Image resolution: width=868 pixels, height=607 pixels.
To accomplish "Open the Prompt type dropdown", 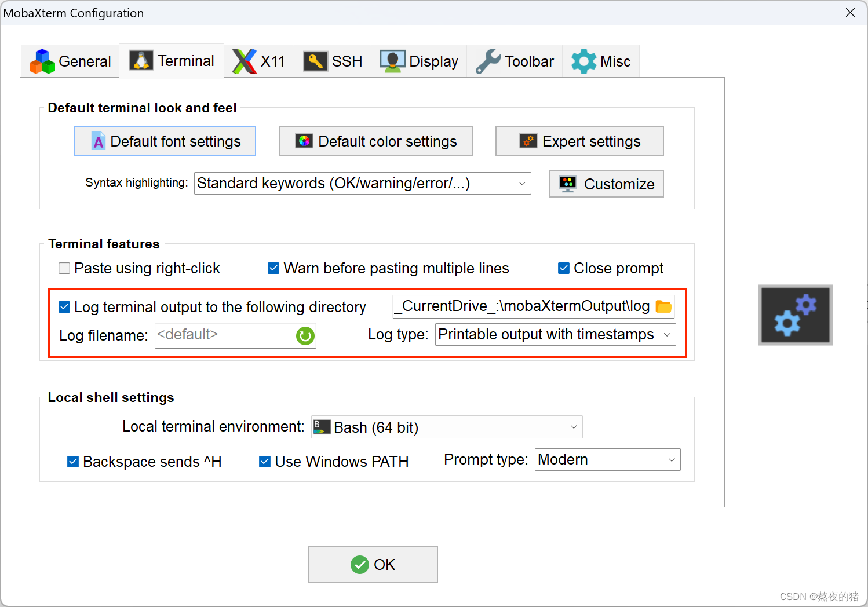I will pos(607,460).
